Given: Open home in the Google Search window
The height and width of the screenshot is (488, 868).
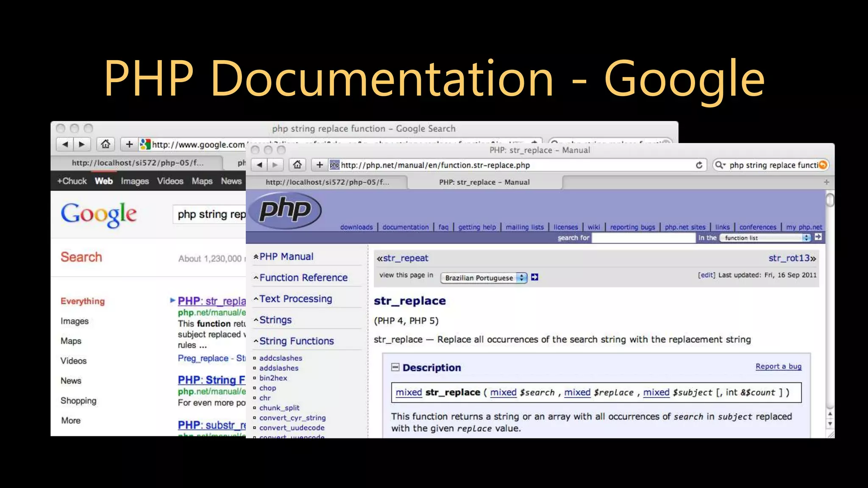Looking at the screenshot, I should tap(106, 144).
